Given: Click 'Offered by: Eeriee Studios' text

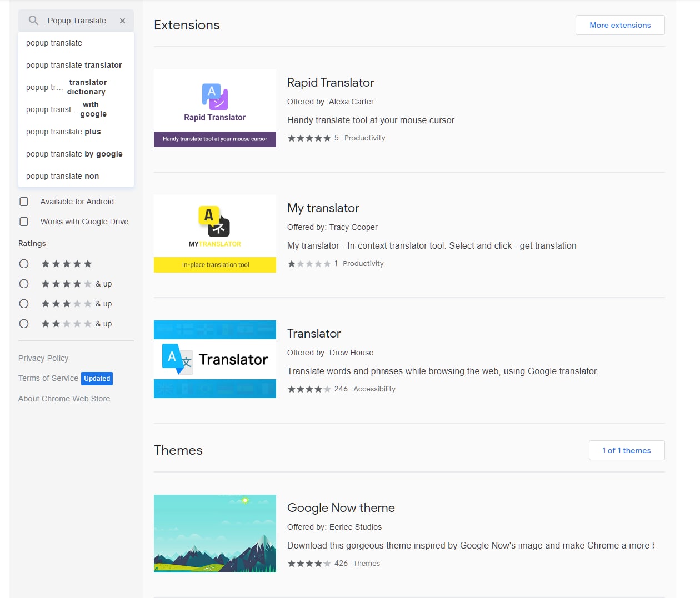Looking at the screenshot, I should point(334,527).
